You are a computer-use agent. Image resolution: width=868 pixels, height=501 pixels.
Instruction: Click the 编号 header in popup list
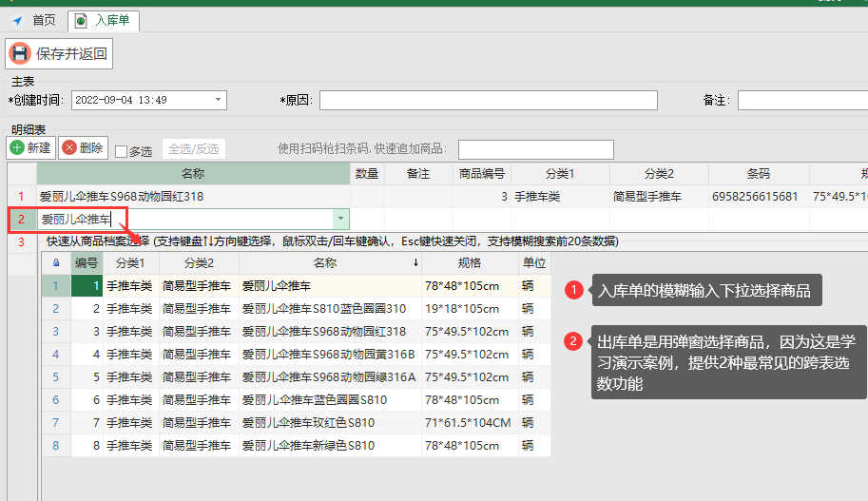[x=87, y=263]
